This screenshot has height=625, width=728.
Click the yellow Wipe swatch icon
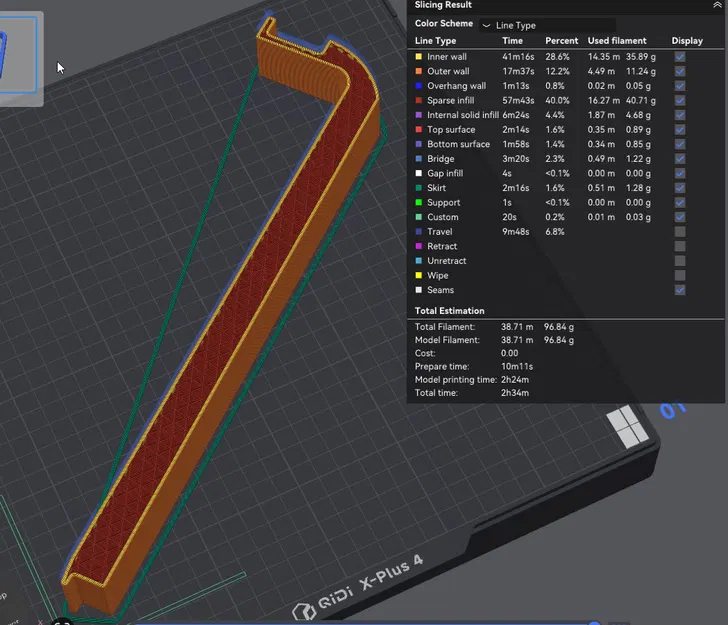point(418,275)
